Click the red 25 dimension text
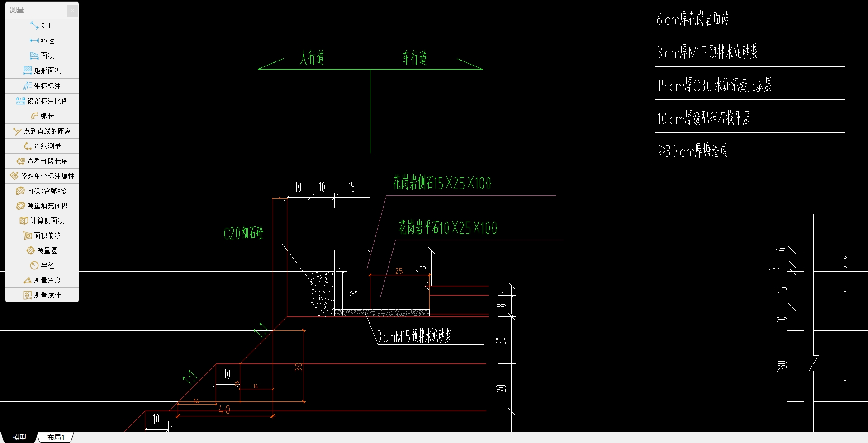Screen dimensions: 868x443 pos(399,271)
